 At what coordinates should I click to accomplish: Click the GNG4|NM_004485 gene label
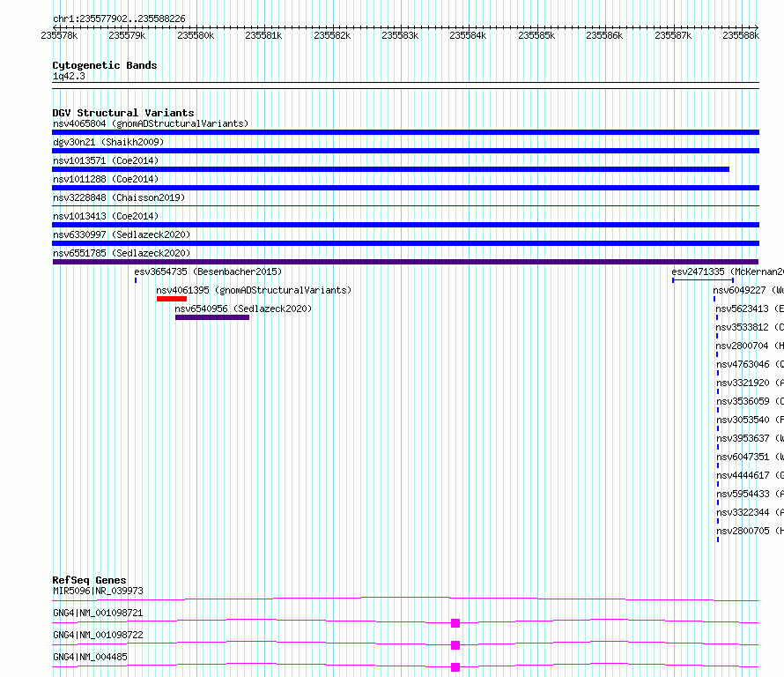[90, 657]
